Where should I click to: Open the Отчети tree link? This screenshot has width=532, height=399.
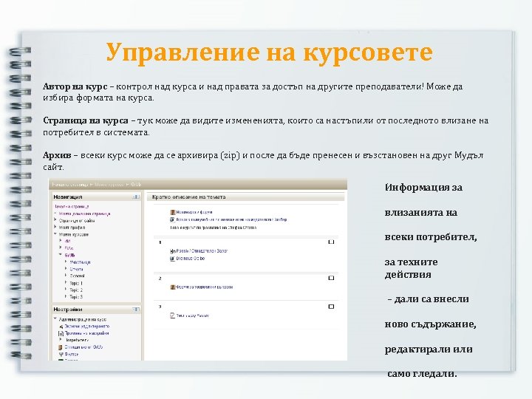(x=76, y=269)
